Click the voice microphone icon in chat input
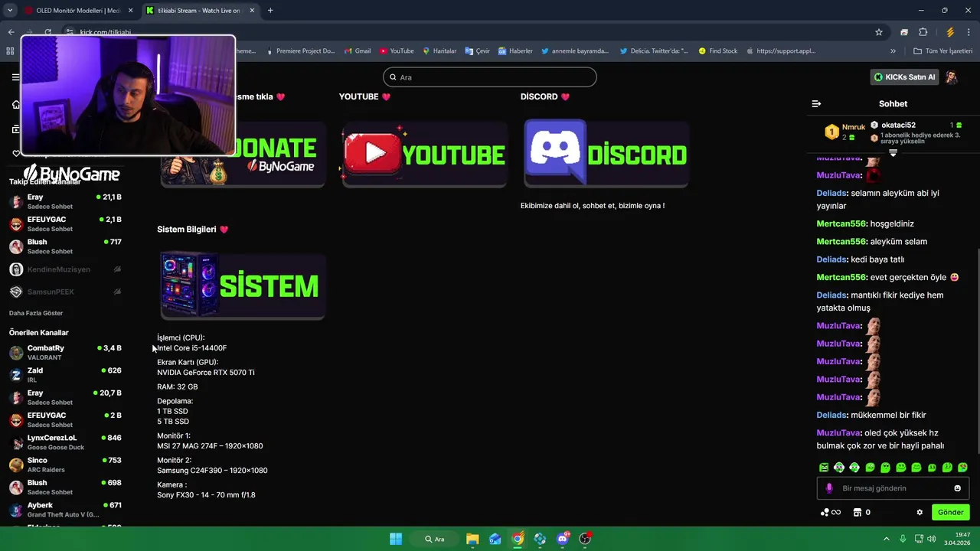980x551 pixels. click(x=828, y=488)
